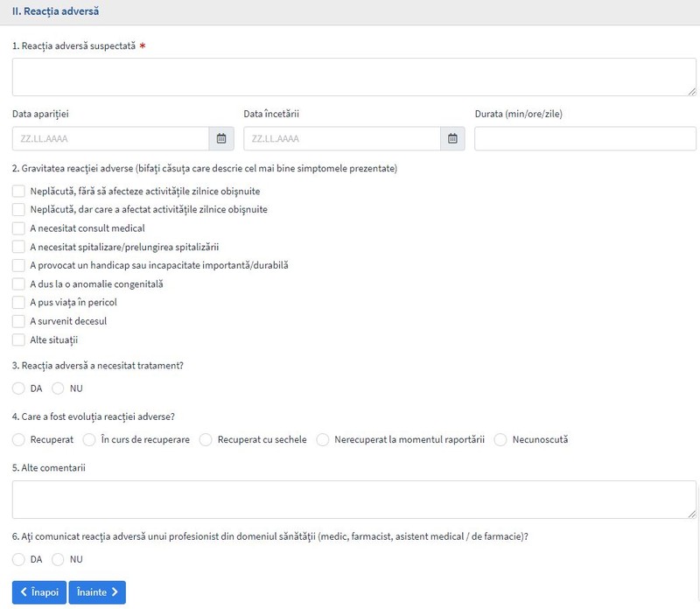Click the '2. Gravitatea reacției adverse' question text
The image size is (700, 609).
pos(205,168)
